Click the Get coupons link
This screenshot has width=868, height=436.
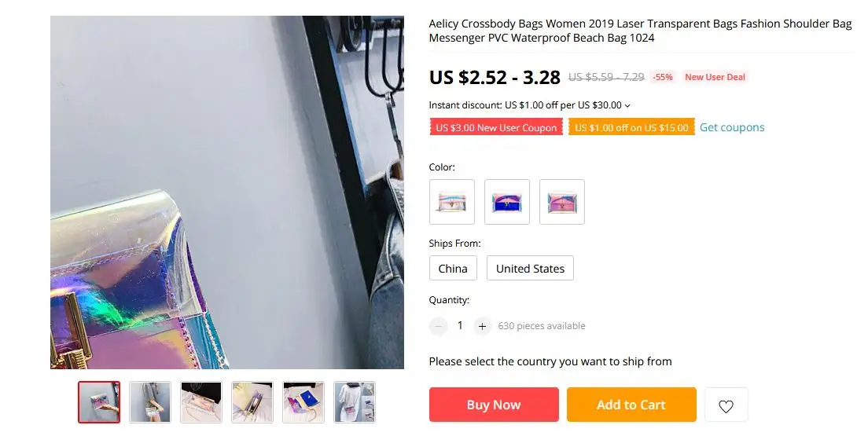click(x=732, y=127)
